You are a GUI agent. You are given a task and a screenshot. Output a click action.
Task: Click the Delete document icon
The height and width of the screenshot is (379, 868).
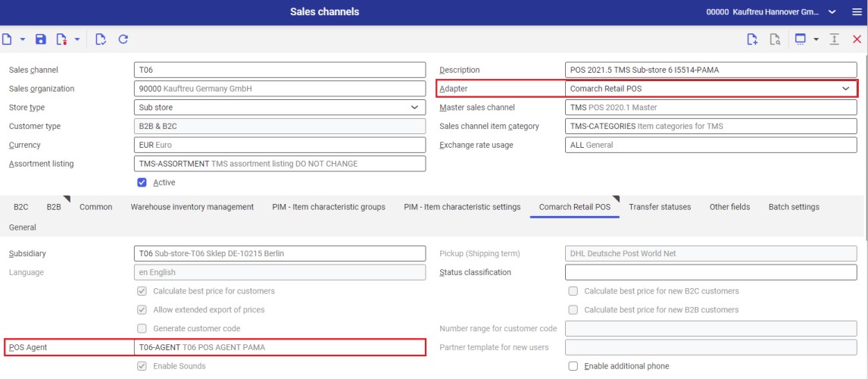pos(61,39)
